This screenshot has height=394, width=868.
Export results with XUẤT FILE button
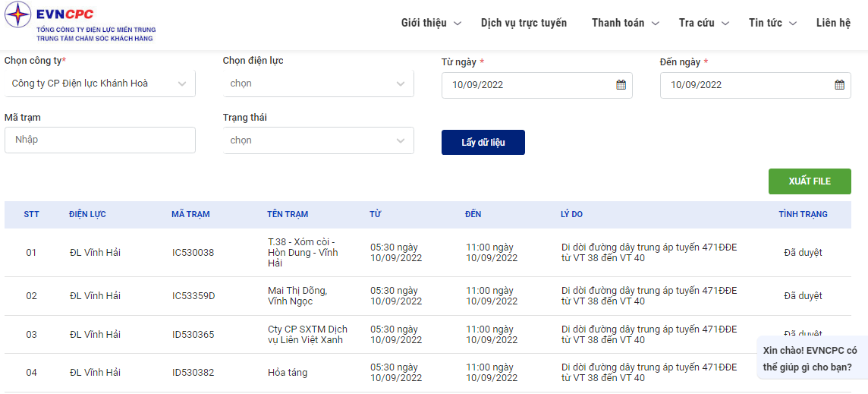click(810, 181)
